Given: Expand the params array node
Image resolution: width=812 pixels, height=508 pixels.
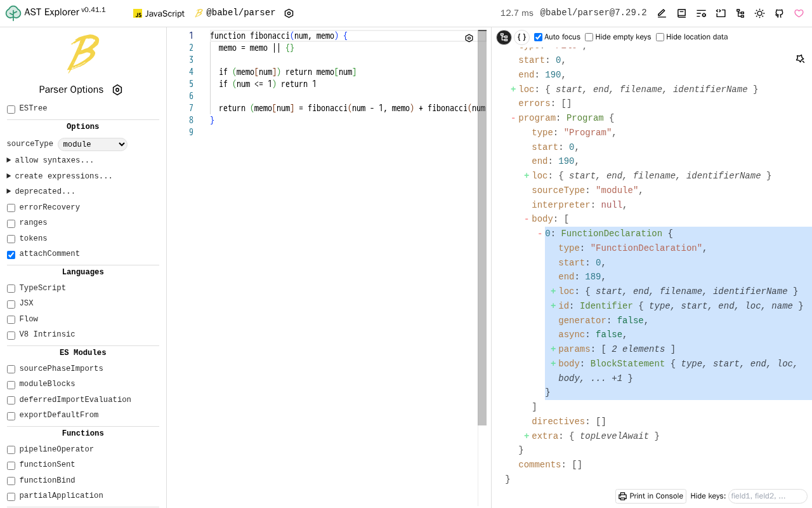Looking at the screenshot, I should pos(553,349).
